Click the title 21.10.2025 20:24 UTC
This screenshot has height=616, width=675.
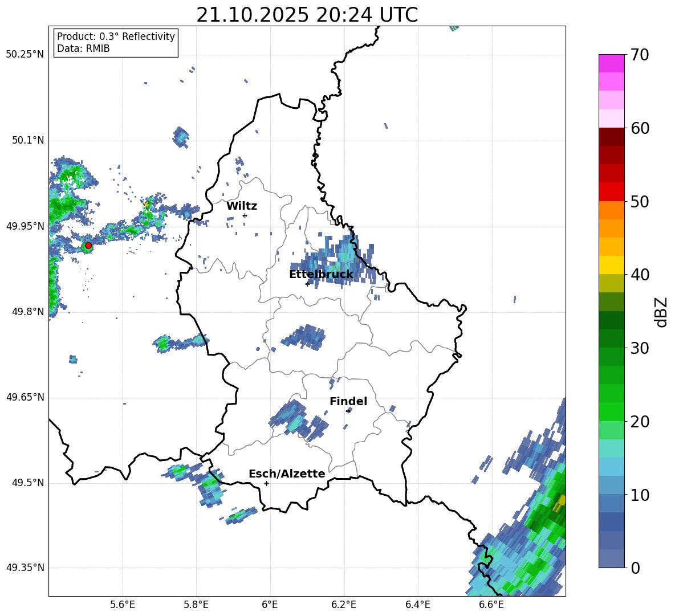307,15
